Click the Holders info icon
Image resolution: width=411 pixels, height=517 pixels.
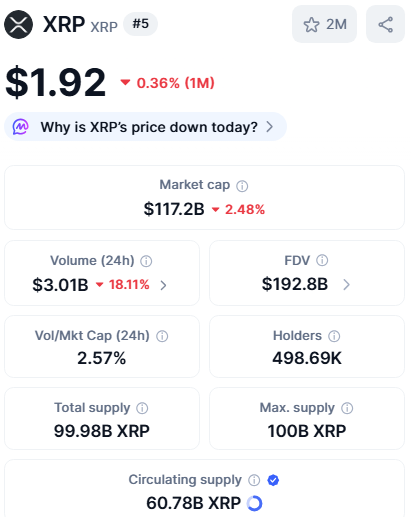[334, 336]
